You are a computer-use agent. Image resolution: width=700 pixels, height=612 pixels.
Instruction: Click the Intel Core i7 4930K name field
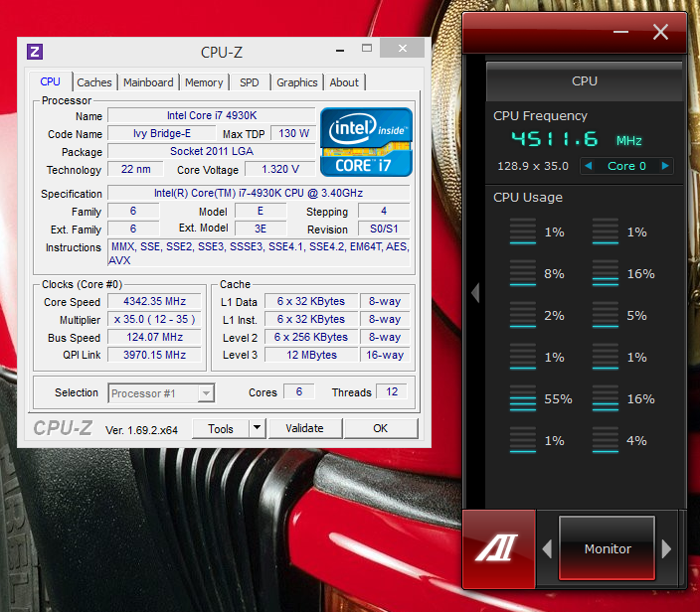212,115
